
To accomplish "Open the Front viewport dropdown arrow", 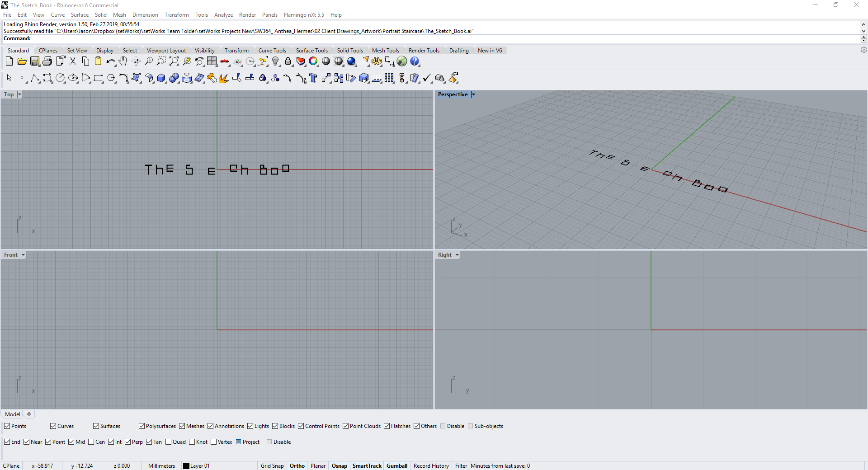I will [x=23, y=255].
